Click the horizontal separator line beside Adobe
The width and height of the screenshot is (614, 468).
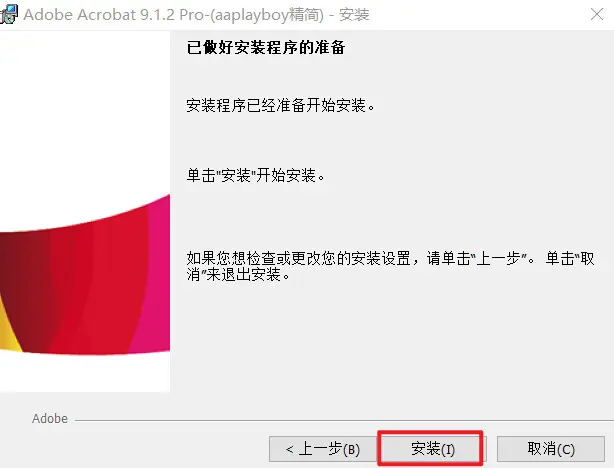point(344,421)
